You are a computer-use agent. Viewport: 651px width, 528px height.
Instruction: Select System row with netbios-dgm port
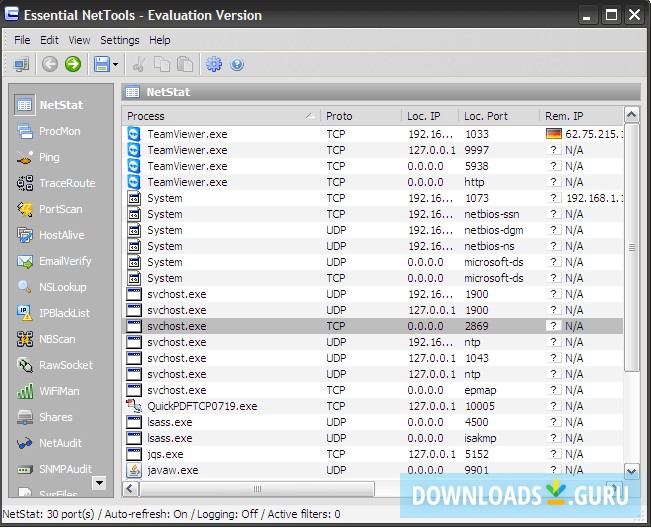(x=373, y=230)
